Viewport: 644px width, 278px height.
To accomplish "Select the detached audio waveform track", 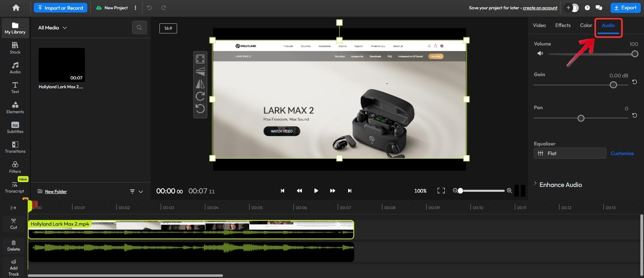I will click(191, 252).
